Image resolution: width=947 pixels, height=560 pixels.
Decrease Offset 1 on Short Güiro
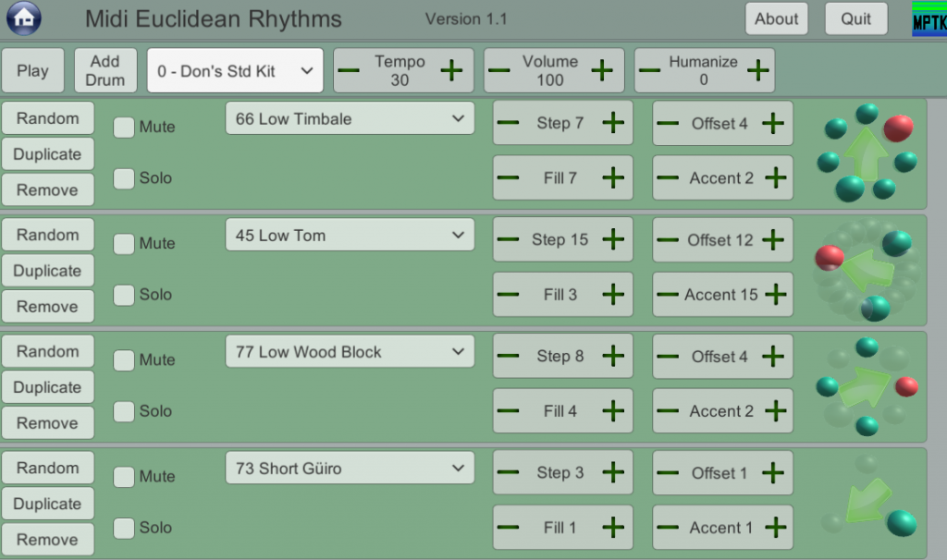668,473
